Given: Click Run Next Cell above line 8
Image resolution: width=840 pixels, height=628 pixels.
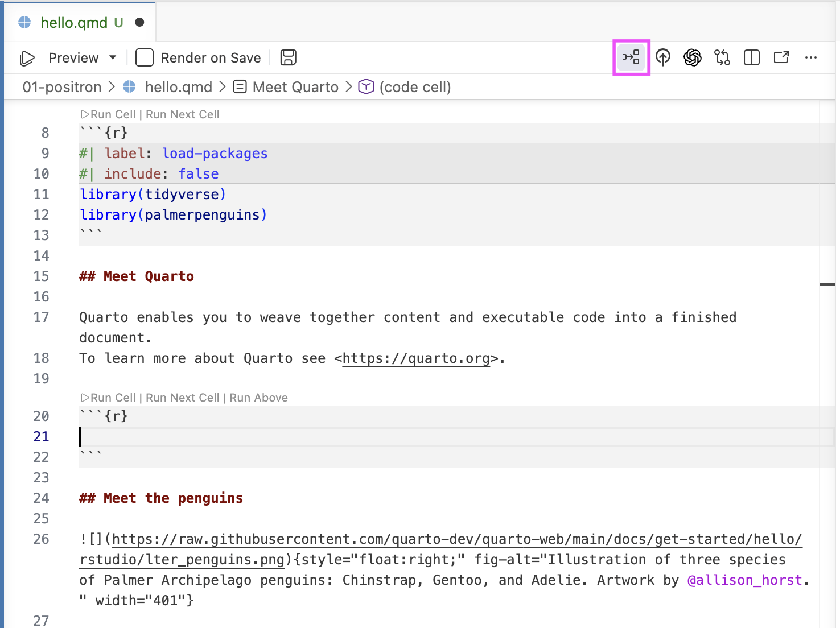Looking at the screenshot, I should [182, 114].
